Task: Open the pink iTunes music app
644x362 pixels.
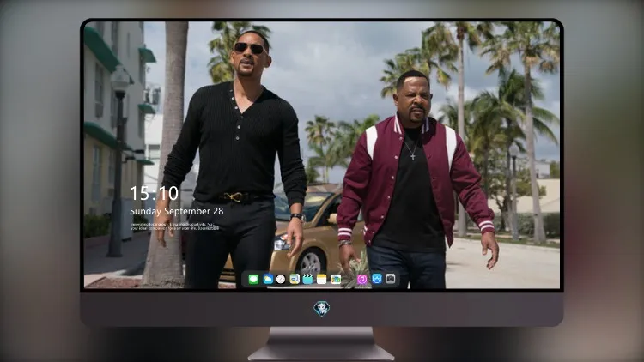Action: 361,280
